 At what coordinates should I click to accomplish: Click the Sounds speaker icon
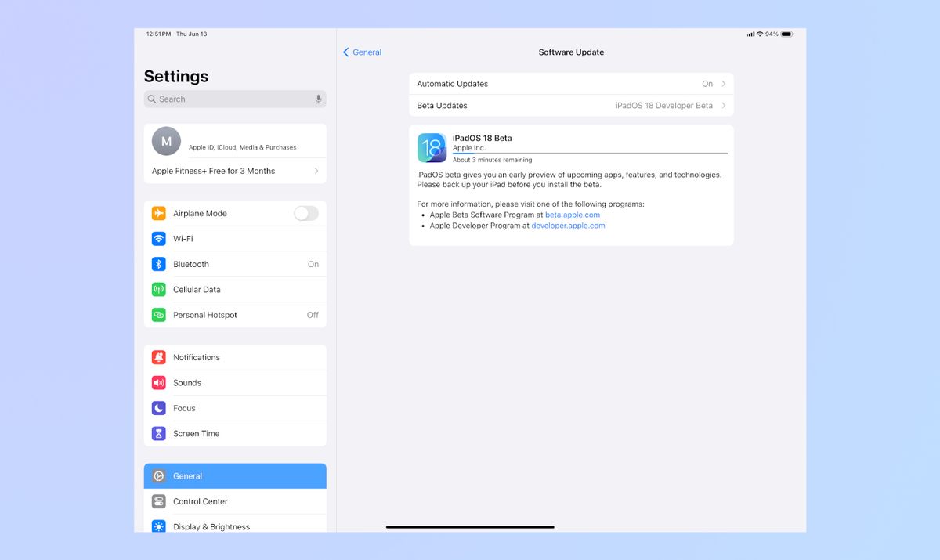pyautogui.click(x=159, y=382)
